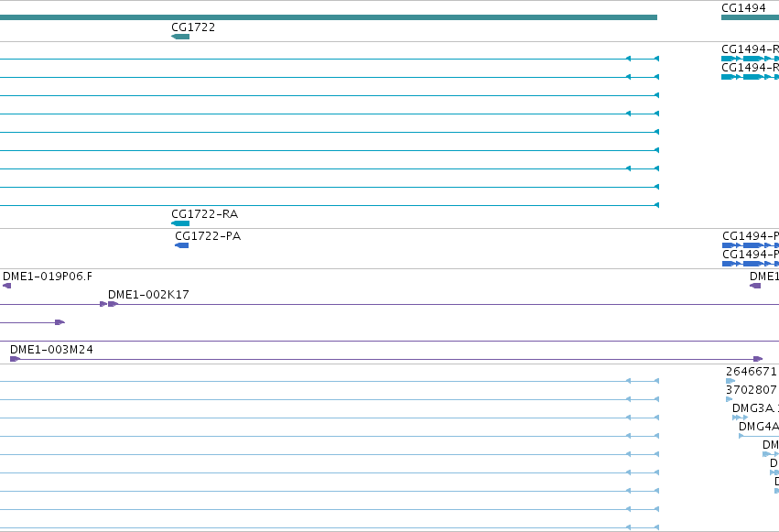The width and height of the screenshot is (779, 532).
Task: Select the CG1722 gene arrow glyph
Action: tap(180, 37)
